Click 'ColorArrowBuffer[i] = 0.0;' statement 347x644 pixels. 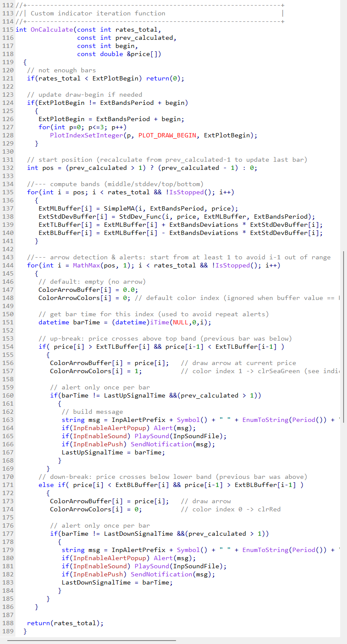coord(88,290)
